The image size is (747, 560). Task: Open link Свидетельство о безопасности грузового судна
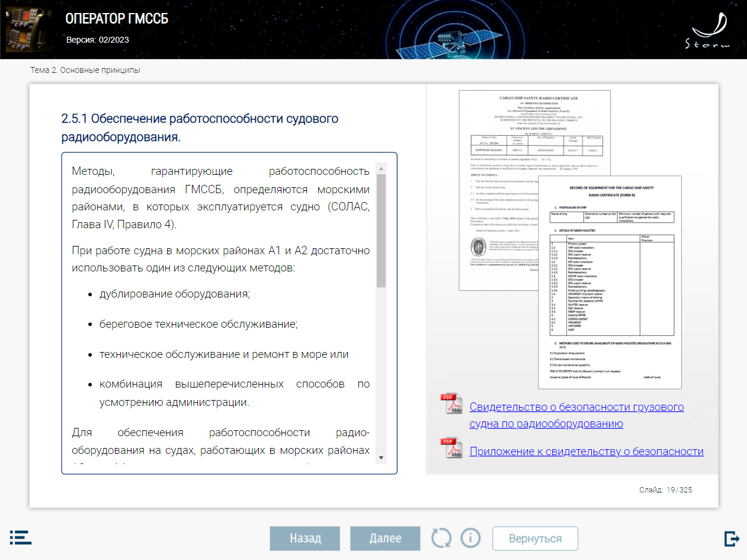point(576,415)
